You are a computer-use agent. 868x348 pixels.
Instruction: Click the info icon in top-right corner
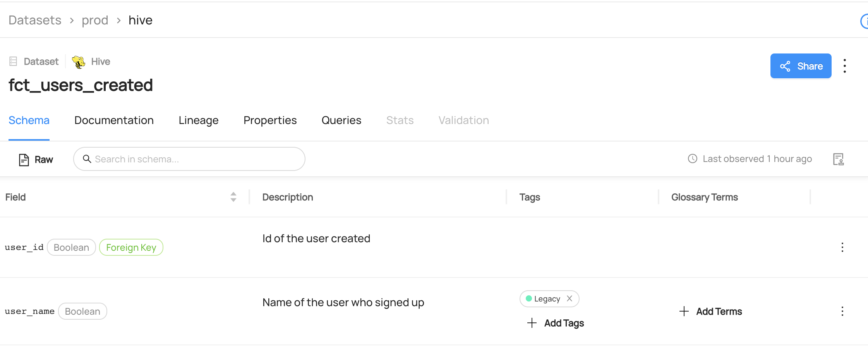(865, 21)
